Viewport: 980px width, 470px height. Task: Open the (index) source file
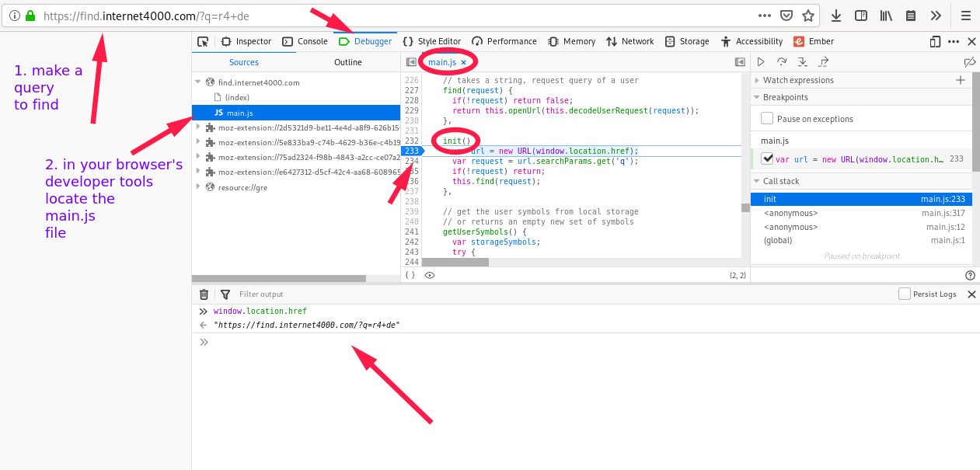pyautogui.click(x=237, y=97)
